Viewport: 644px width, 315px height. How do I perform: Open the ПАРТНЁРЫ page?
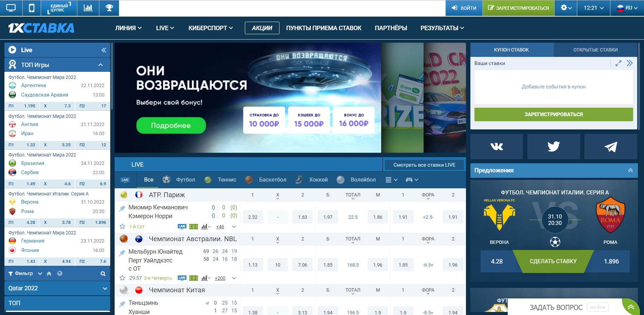pos(391,28)
